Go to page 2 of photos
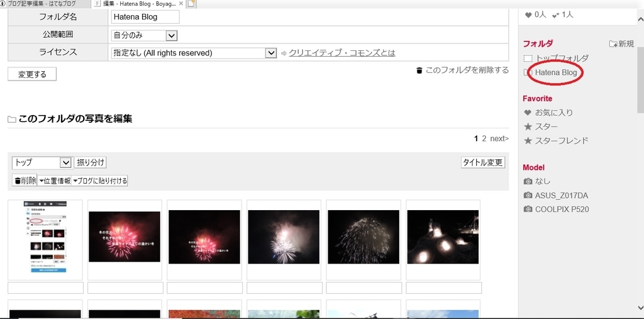This screenshot has height=319, width=644. (x=484, y=138)
